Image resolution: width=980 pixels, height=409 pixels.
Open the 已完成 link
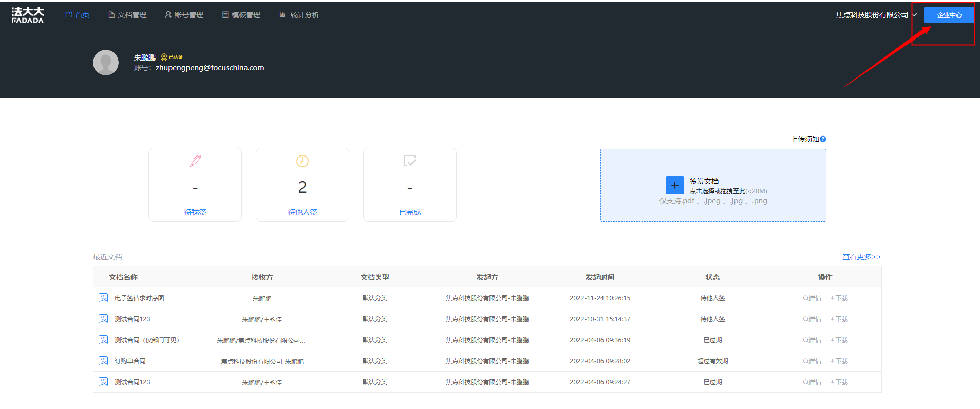410,212
